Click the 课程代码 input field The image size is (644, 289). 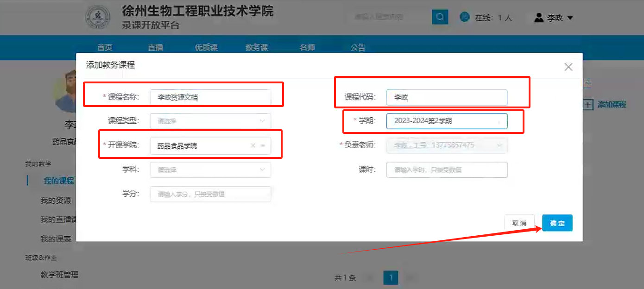[447, 97]
